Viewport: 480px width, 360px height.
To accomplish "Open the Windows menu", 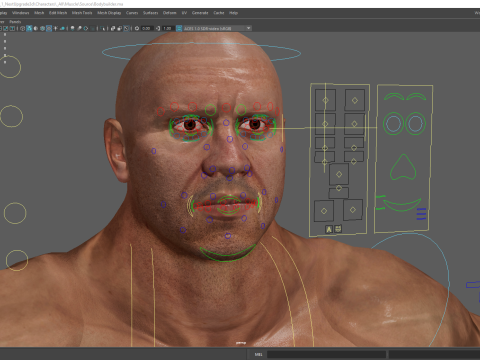I will click(20, 13).
